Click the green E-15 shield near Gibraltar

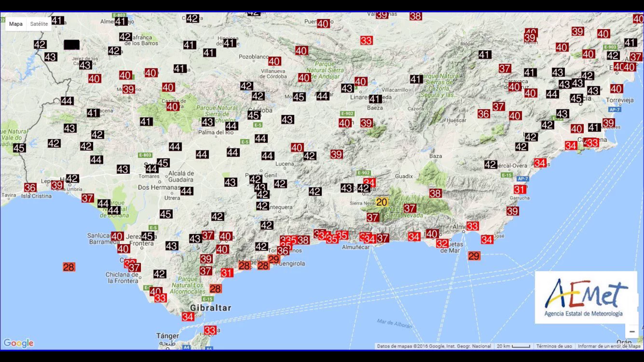pos(207,299)
